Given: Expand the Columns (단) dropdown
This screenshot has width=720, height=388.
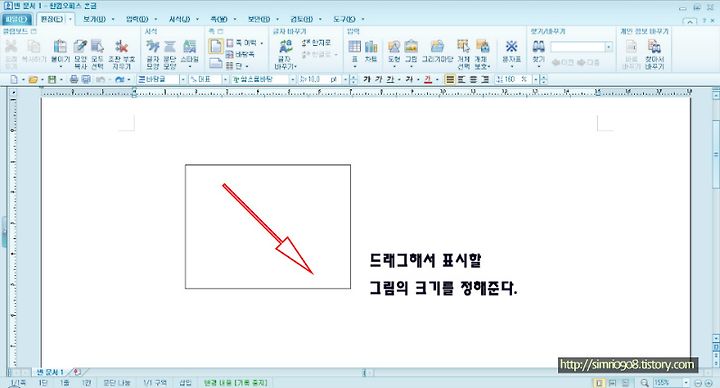Looking at the screenshot, I should point(247,66).
